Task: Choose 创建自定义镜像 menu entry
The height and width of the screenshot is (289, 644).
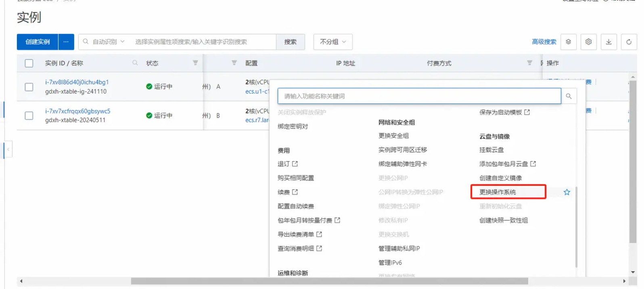Action: point(500,178)
